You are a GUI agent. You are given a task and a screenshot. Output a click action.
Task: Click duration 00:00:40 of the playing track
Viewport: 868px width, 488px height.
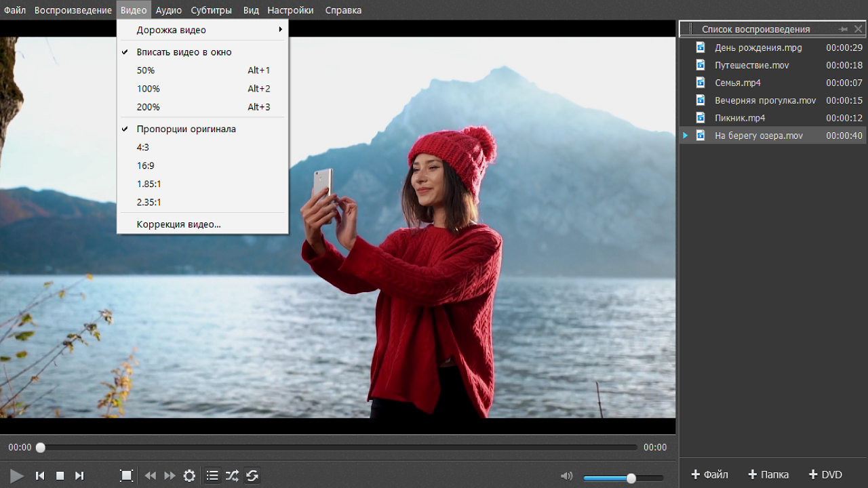[x=844, y=136]
